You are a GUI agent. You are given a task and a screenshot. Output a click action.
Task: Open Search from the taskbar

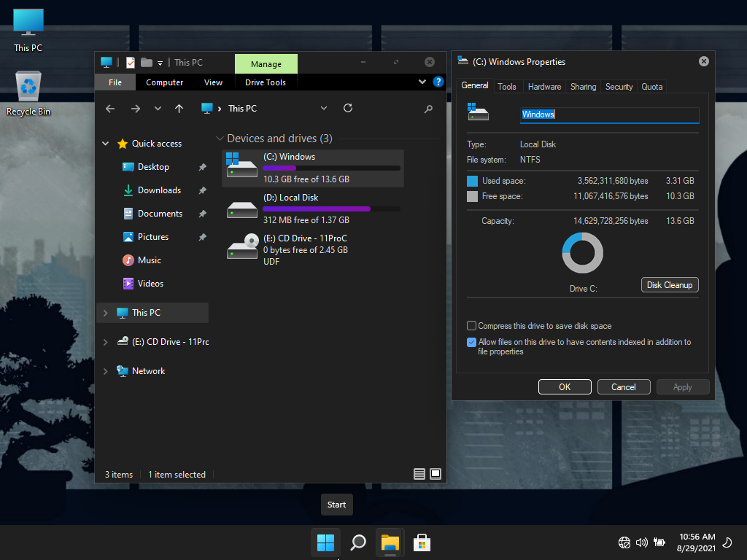(x=357, y=542)
